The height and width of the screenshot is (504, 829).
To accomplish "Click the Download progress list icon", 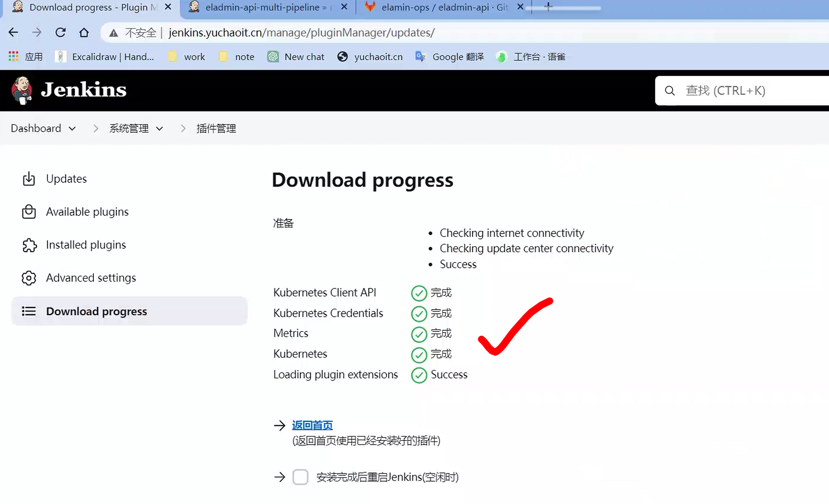I will coord(29,311).
